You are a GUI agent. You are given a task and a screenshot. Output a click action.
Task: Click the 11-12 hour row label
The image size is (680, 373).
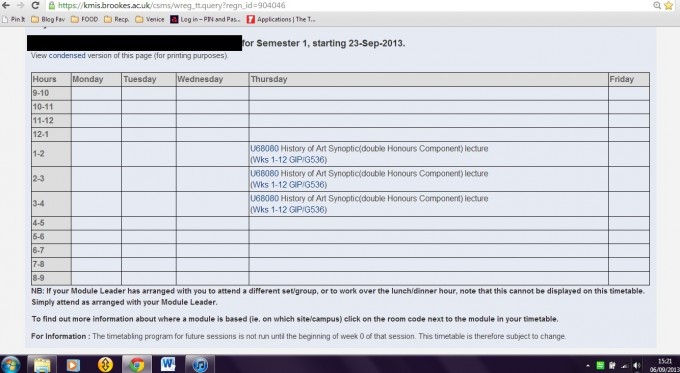[x=51, y=121]
